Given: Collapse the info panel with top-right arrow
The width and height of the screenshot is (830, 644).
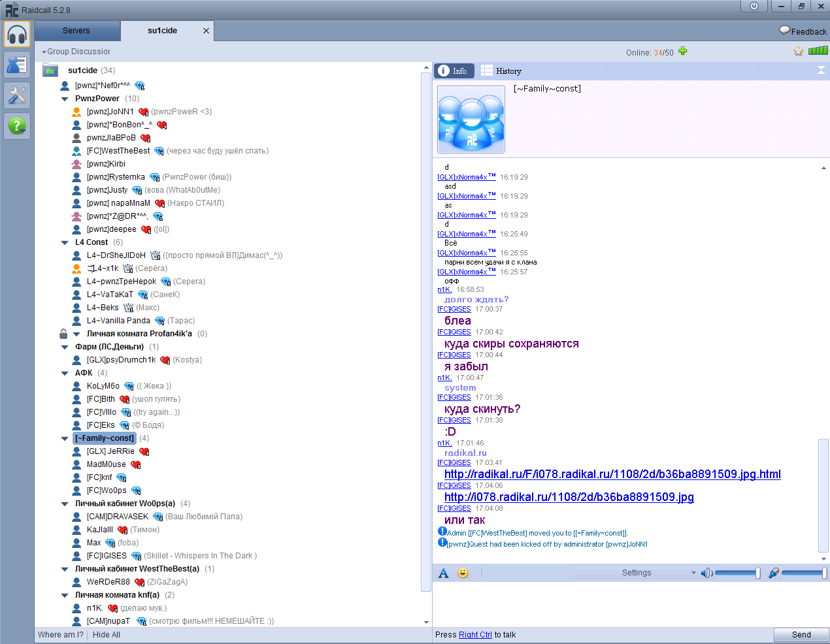Looking at the screenshot, I should [x=821, y=71].
